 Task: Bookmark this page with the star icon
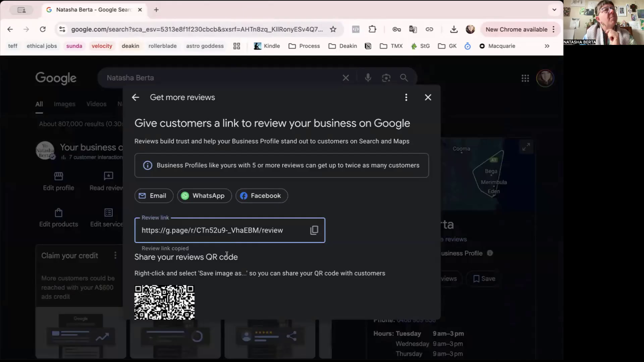click(333, 29)
